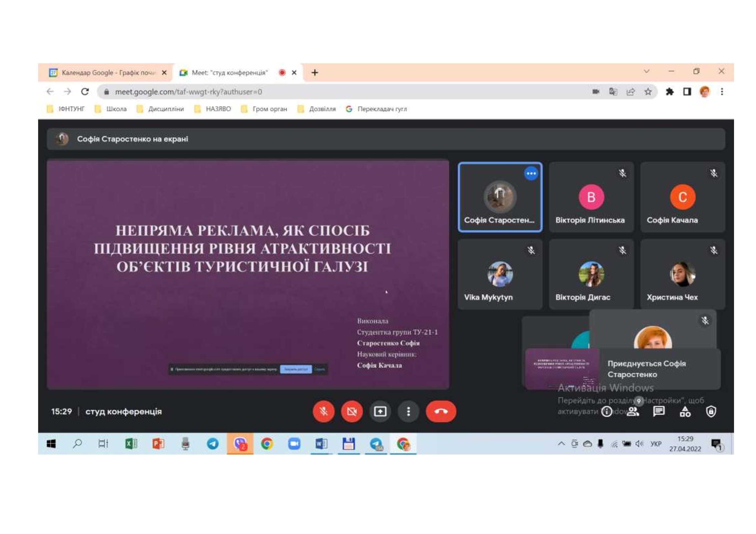Toggle the muted microphone button

click(x=323, y=411)
